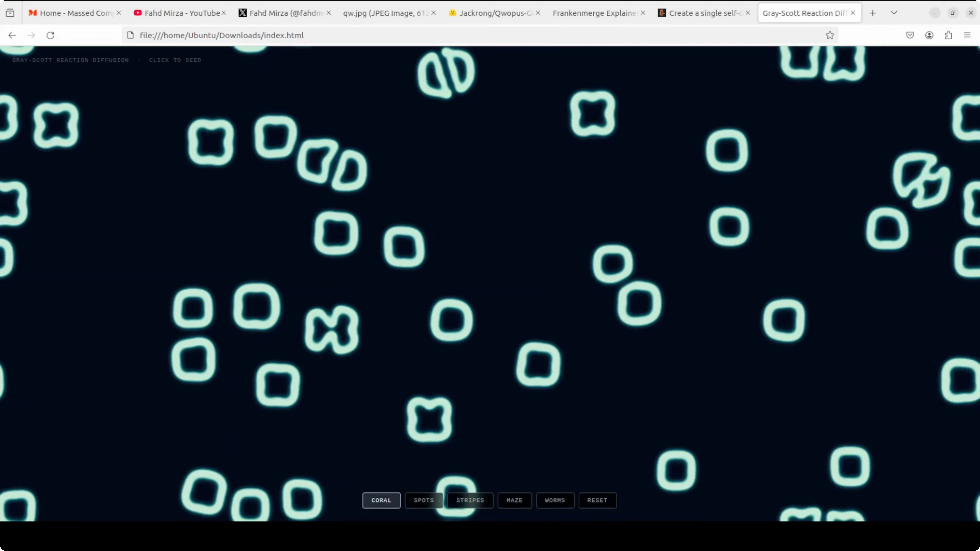Viewport: 980px width, 551px height.
Task: Bookmark page with star icon
Action: click(830, 35)
